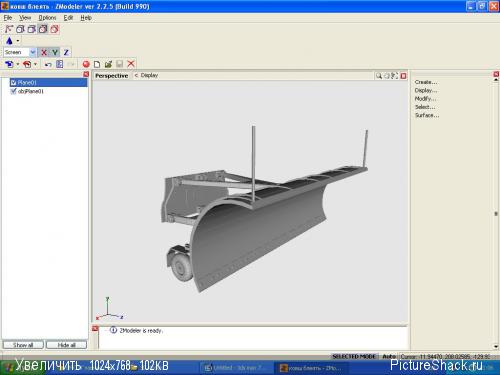The height and width of the screenshot is (375, 500).
Task: Open the undo history list icon
Action: tap(60, 64)
